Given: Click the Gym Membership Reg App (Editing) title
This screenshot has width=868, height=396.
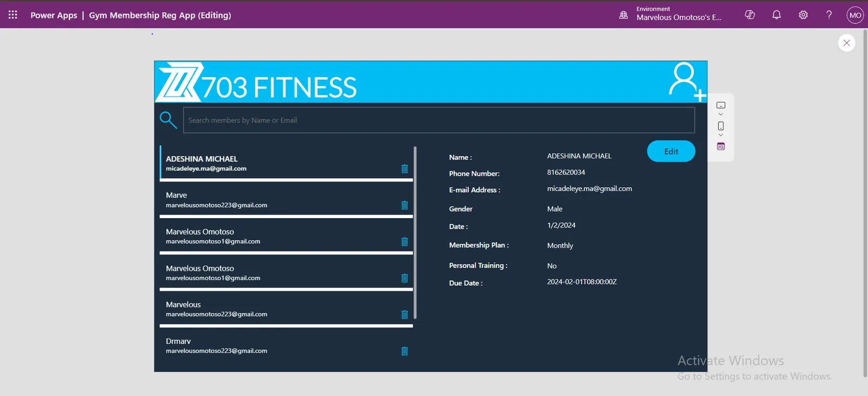Looking at the screenshot, I should 160,15.
